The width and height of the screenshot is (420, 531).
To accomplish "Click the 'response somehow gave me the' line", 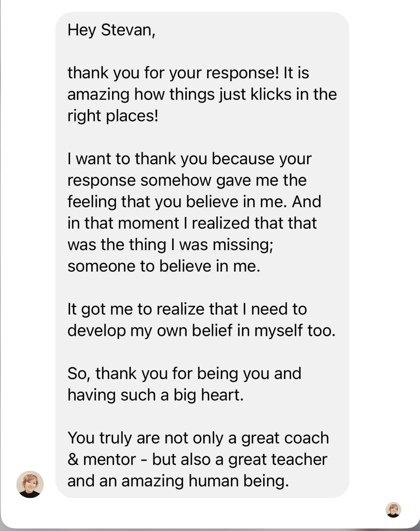I will pos(187,180).
